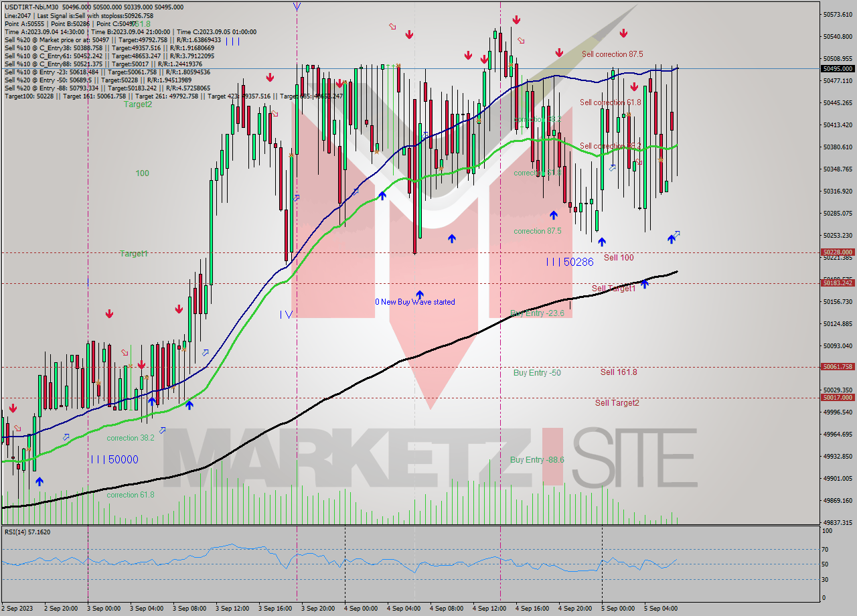This screenshot has width=857, height=616.
Task: Select the lower-left 'correction 38.2' label
Action: pyautogui.click(x=131, y=439)
